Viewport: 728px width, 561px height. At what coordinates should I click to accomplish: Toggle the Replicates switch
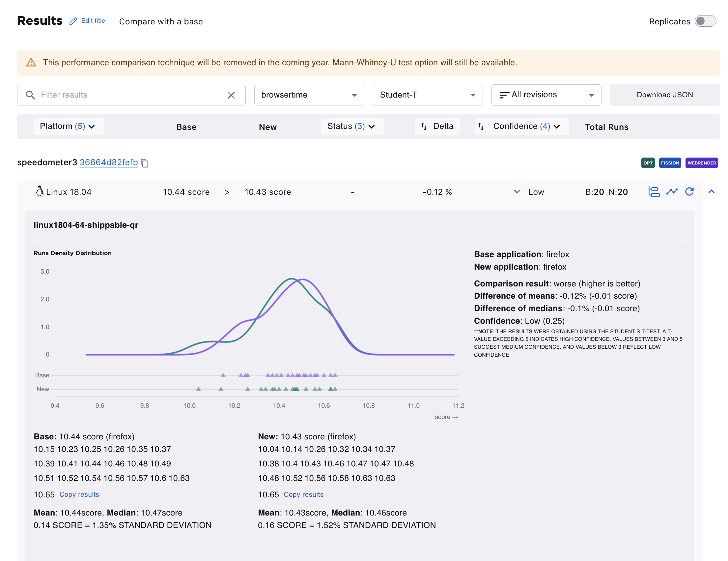(705, 21)
